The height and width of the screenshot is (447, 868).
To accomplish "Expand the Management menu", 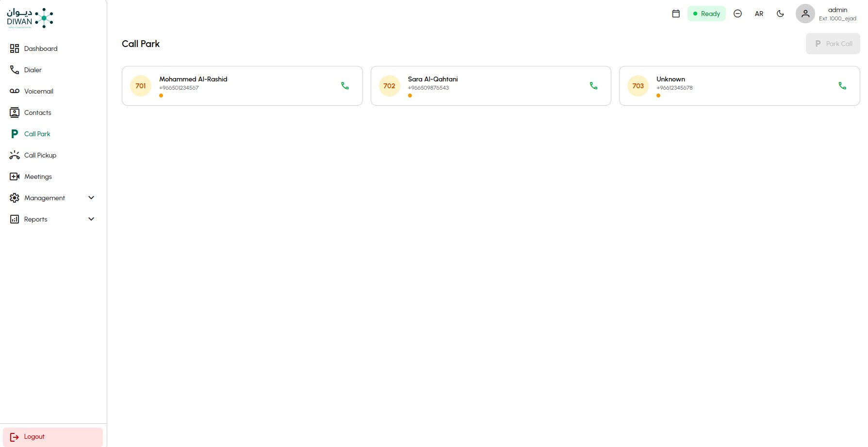I will (53, 198).
